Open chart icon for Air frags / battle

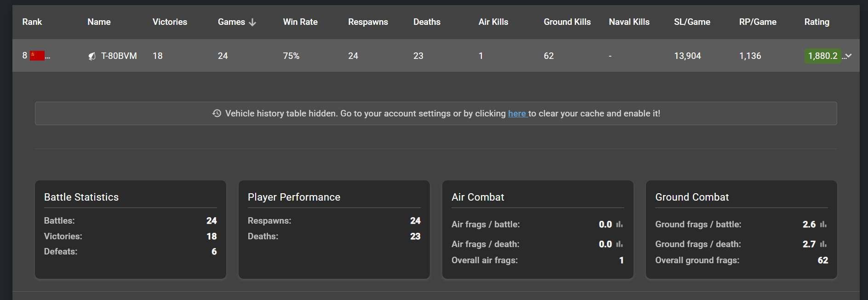pos(619,225)
